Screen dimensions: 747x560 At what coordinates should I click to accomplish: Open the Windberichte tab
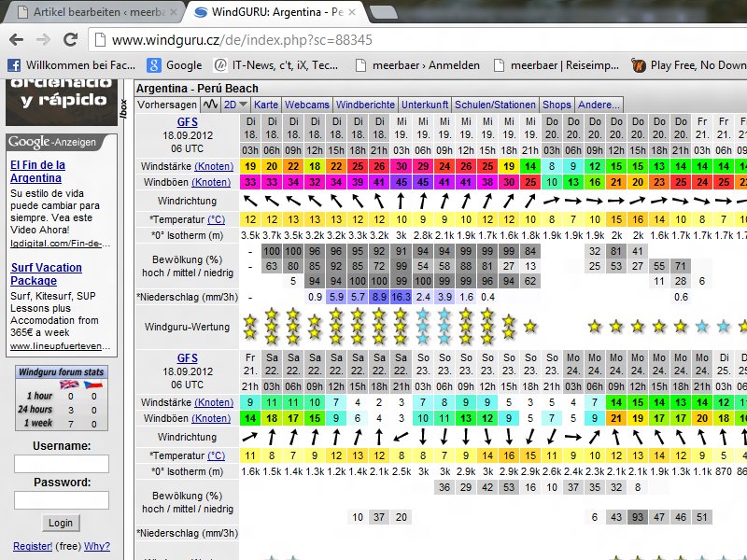[x=365, y=105]
